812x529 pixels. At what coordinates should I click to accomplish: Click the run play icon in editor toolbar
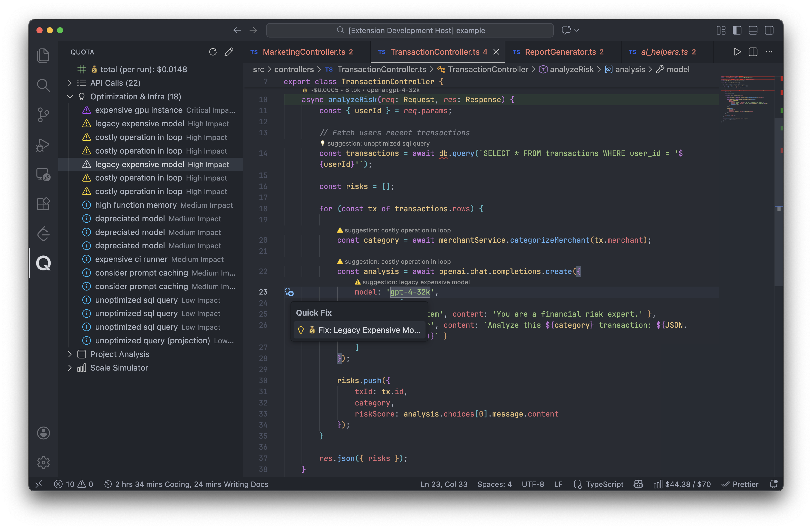(737, 52)
